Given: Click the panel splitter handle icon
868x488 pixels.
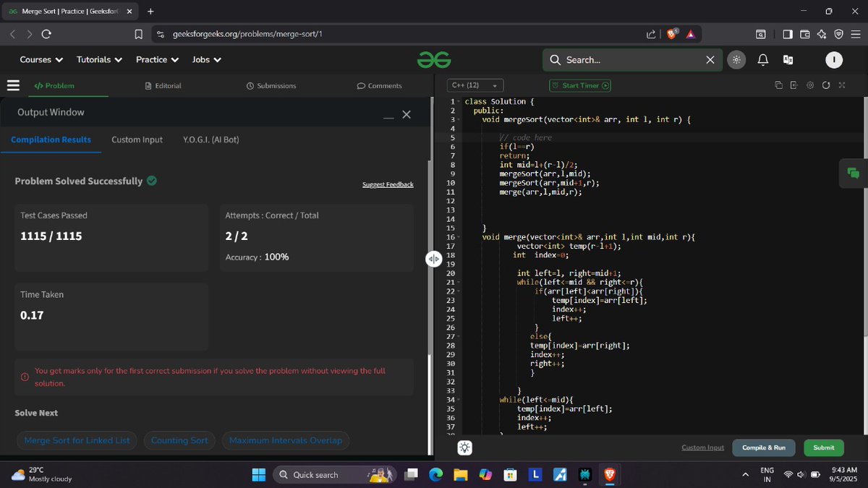Looking at the screenshot, I should (433, 259).
